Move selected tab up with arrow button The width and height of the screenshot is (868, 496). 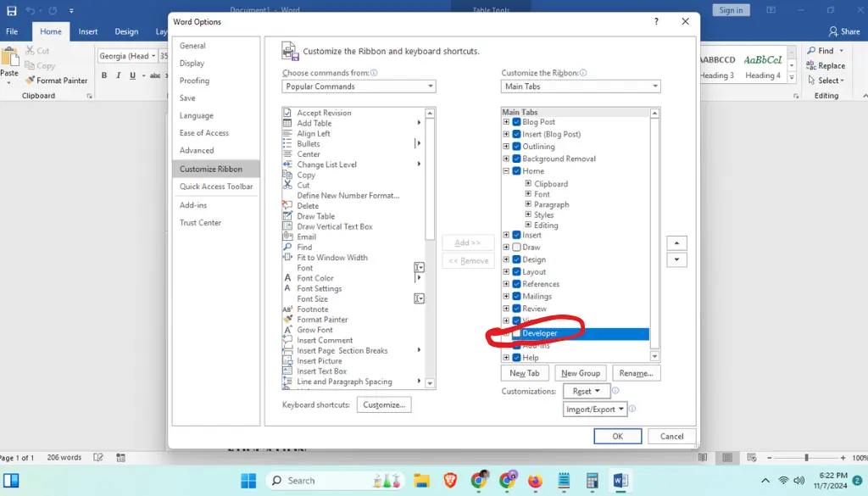676,243
